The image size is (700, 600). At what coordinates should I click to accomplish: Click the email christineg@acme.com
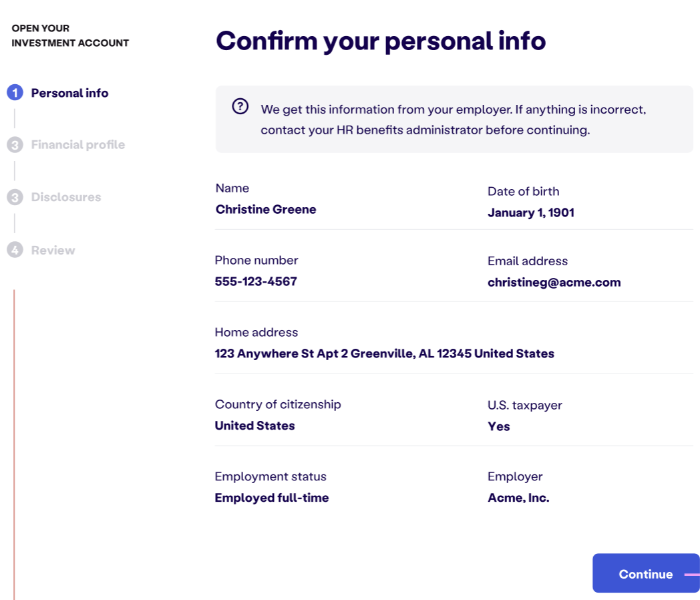(x=554, y=282)
